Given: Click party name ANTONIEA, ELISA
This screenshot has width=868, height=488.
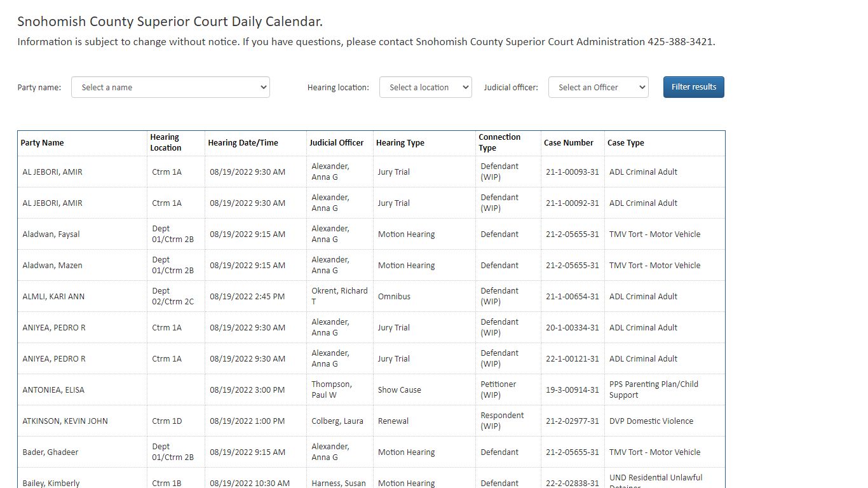Looking at the screenshot, I should click(x=53, y=390).
